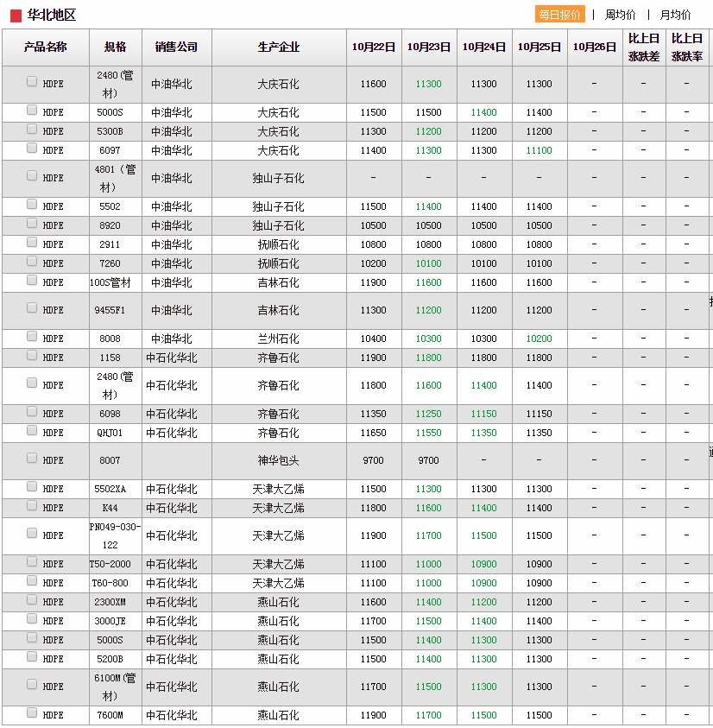Click the 比上日涨跌率 column header

686,47
